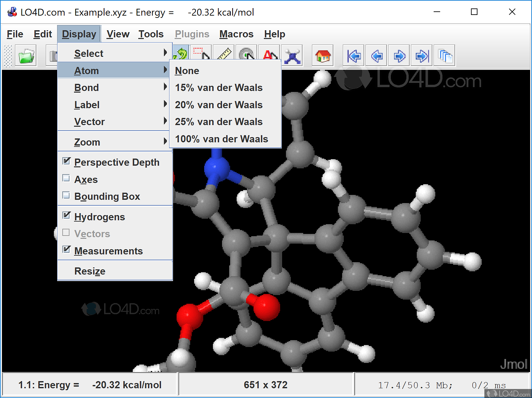This screenshot has width=532, height=398.
Task: Click the toolbar drag handle grip
Action: click(8, 56)
